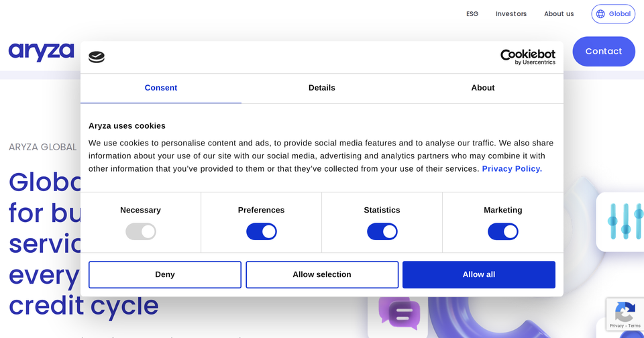The image size is (644, 338).
Task: Click the blue sliders equalizer icon
Action: click(624, 221)
